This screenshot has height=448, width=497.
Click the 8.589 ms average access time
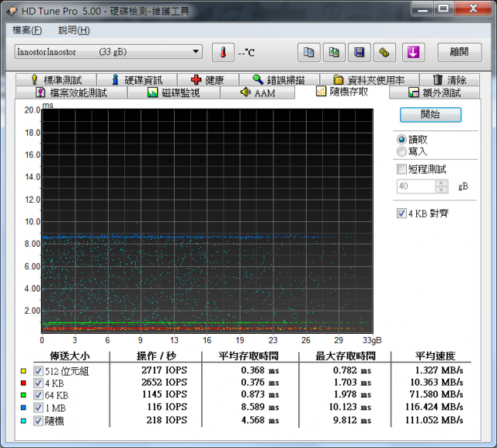coord(260,407)
